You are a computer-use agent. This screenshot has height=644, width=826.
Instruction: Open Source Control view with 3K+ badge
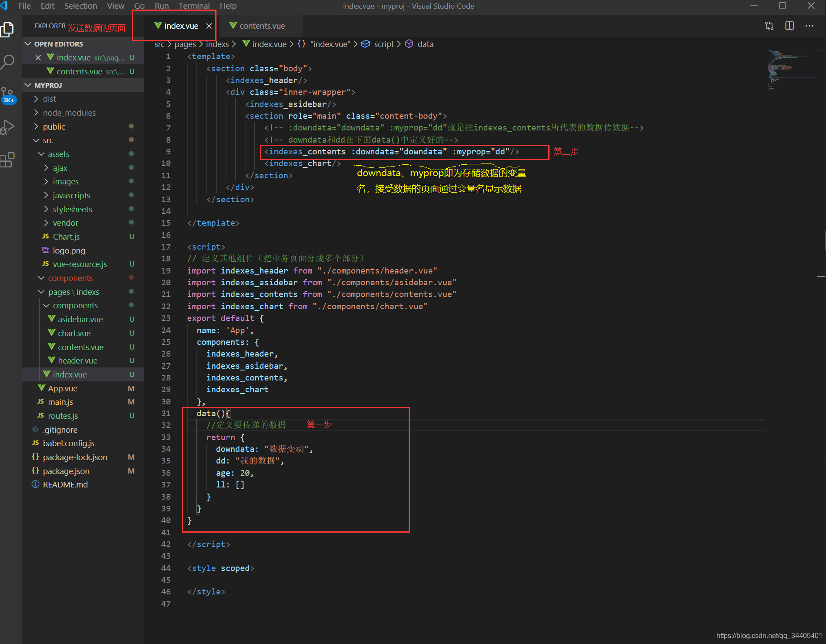(7, 95)
